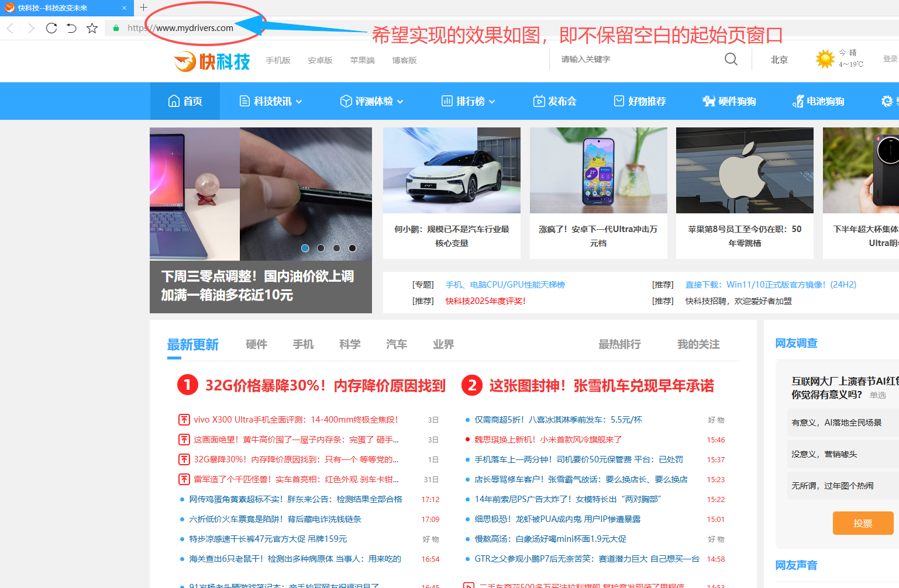Screen dimensions: 899x588
Task: Switch to the 硬件 tab
Action: pos(256,345)
